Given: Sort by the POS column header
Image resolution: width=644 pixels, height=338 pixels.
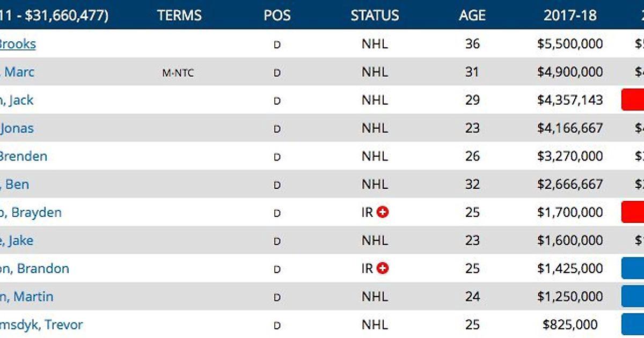Looking at the screenshot, I should tap(277, 15).
